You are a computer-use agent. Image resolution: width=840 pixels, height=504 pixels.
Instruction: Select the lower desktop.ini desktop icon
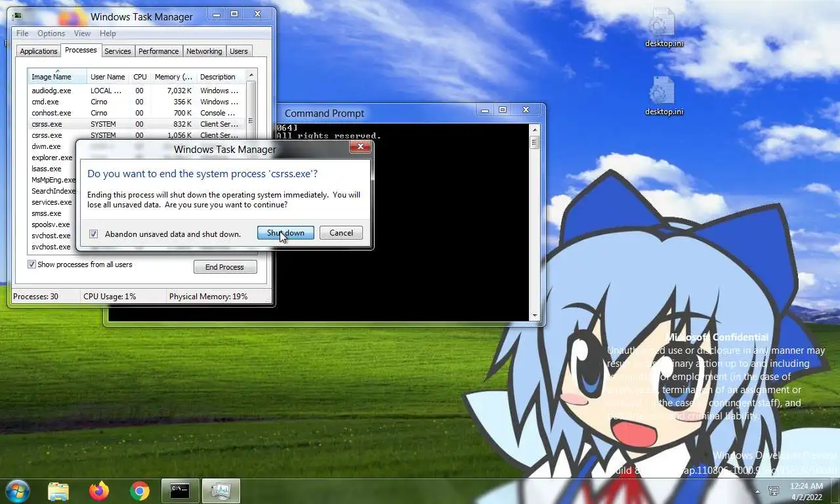pos(663,96)
